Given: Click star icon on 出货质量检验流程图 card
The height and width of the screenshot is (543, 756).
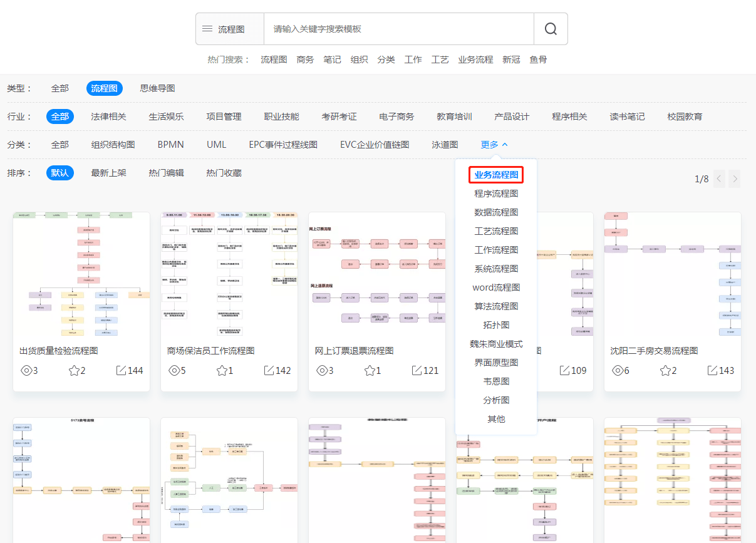Looking at the screenshot, I should [x=74, y=370].
